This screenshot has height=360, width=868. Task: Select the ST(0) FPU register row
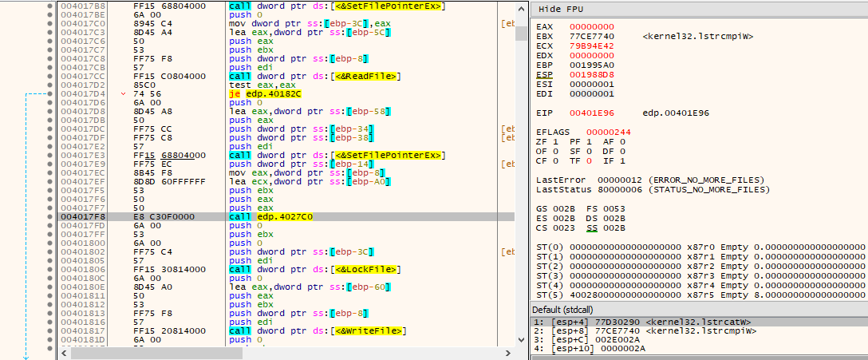tap(700, 247)
